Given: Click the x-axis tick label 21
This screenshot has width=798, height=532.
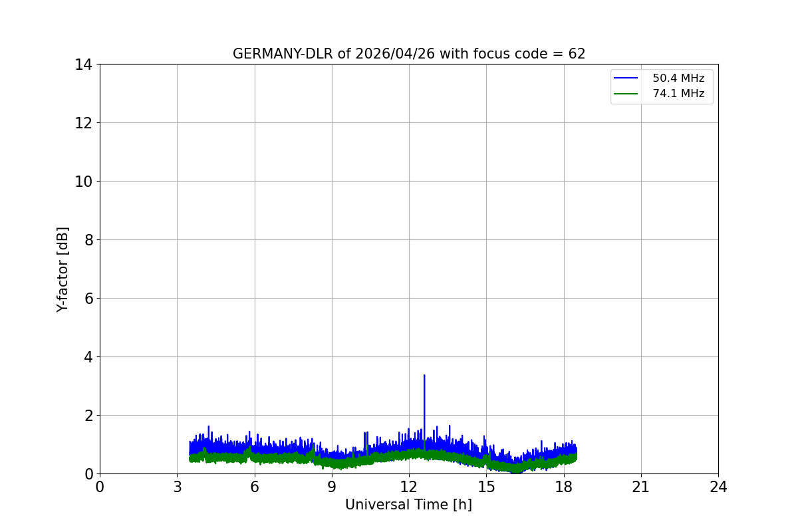Looking at the screenshot, I should click(x=641, y=487).
